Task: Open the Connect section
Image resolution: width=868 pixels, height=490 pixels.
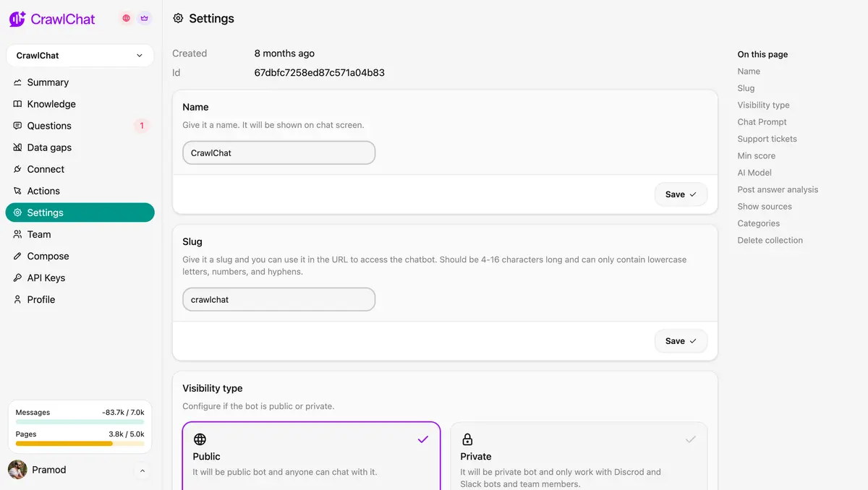Action: click(46, 168)
